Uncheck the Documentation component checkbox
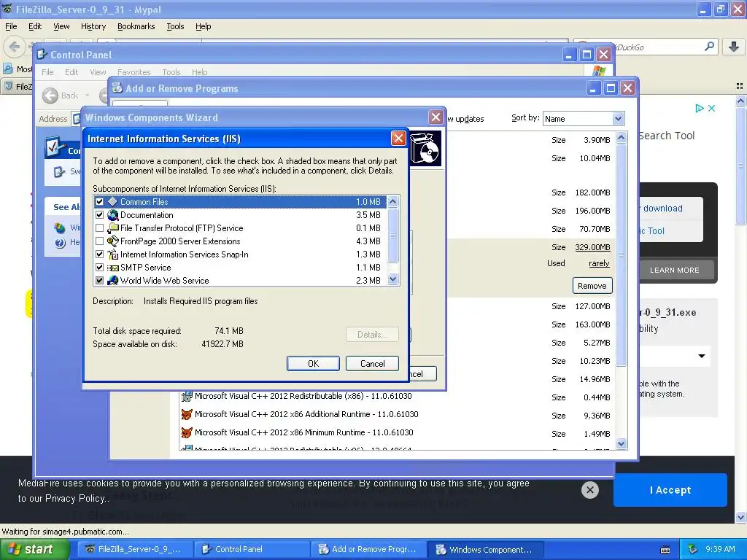This screenshot has height=560, width=747. coord(99,215)
